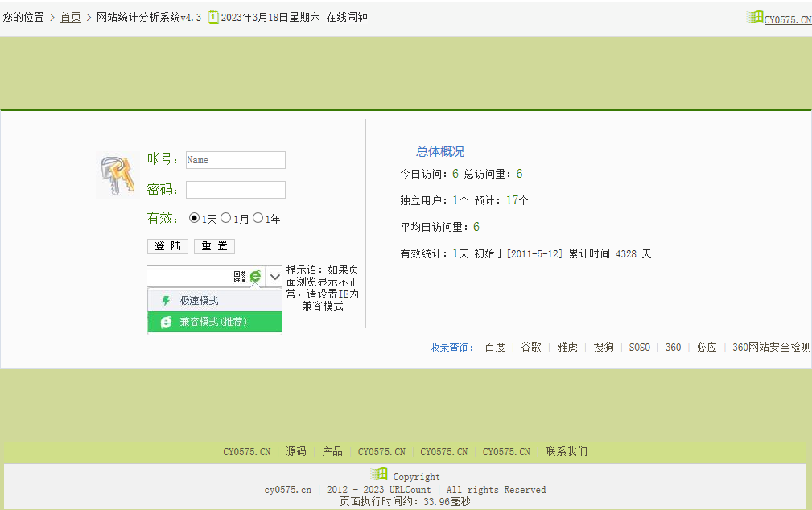Click the QR code icon in the browser-mode image
The image size is (812, 510).
click(x=239, y=277)
